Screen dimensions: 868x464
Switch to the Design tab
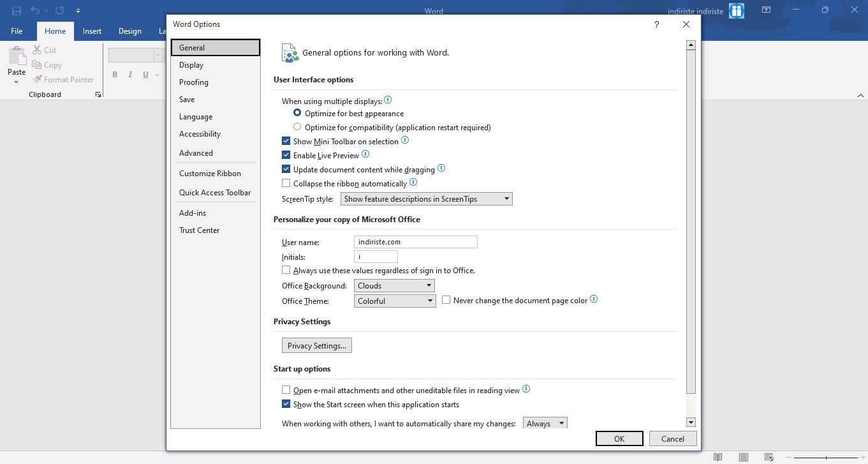point(129,31)
